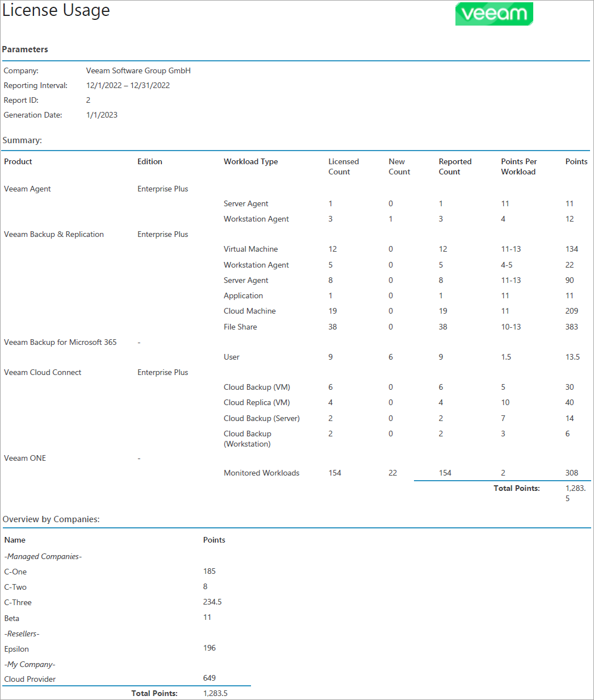594x700 pixels.
Task: Click the Monitored Workloads workload type
Action: click(262, 473)
